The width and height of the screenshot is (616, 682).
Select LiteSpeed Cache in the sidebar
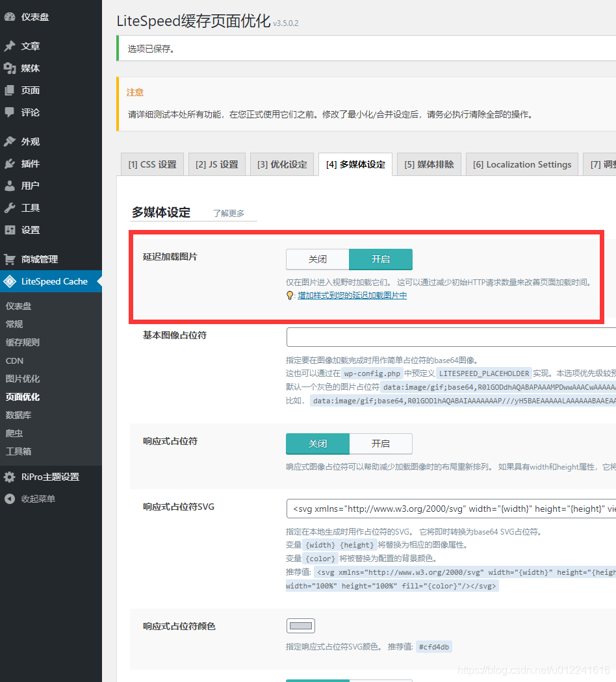[51, 281]
